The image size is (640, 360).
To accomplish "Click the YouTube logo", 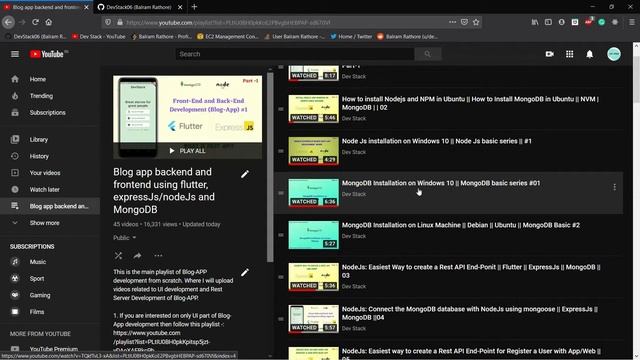I will pos(47,54).
